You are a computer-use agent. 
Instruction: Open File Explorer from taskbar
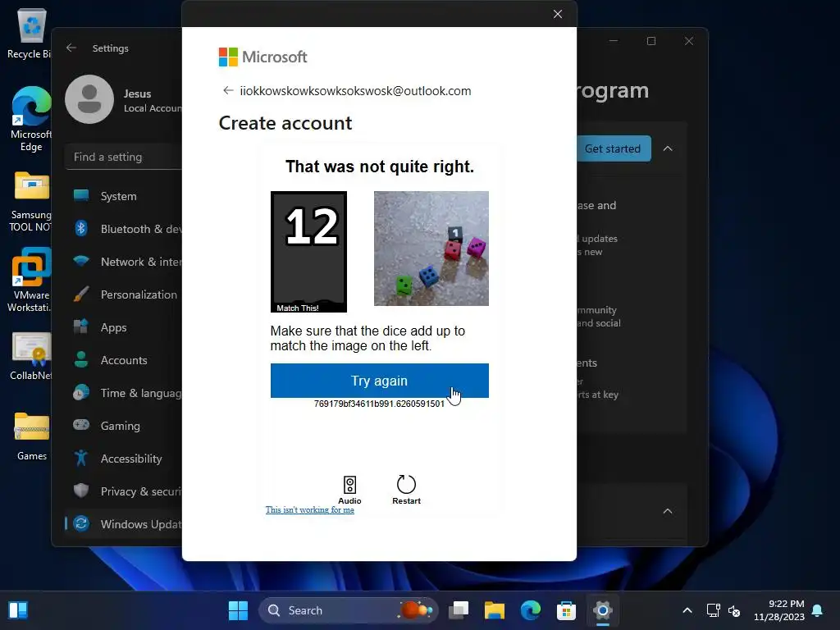pyautogui.click(x=495, y=610)
